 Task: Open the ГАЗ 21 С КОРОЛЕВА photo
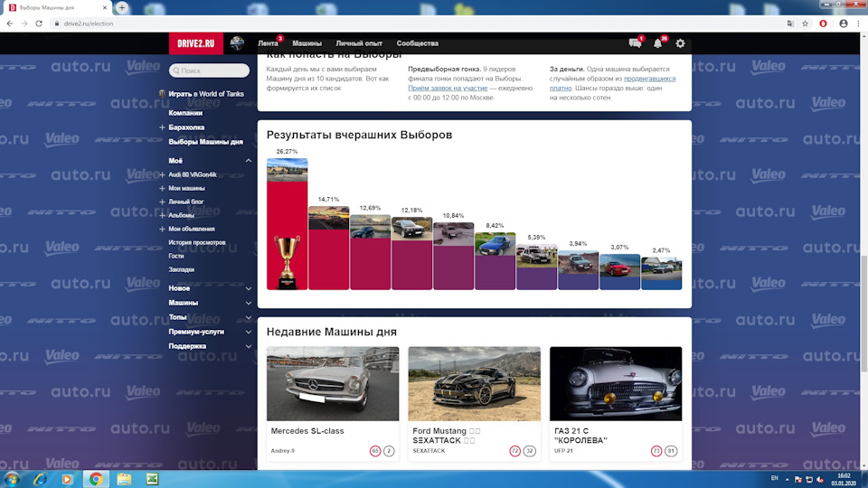click(616, 383)
